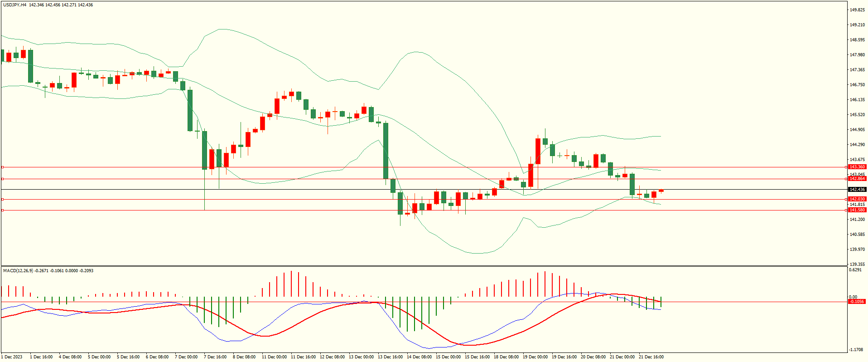The height and width of the screenshot is (362, 868).
Task: Click the 5 Dec 16:00 time axis label
Action: (x=128, y=357)
